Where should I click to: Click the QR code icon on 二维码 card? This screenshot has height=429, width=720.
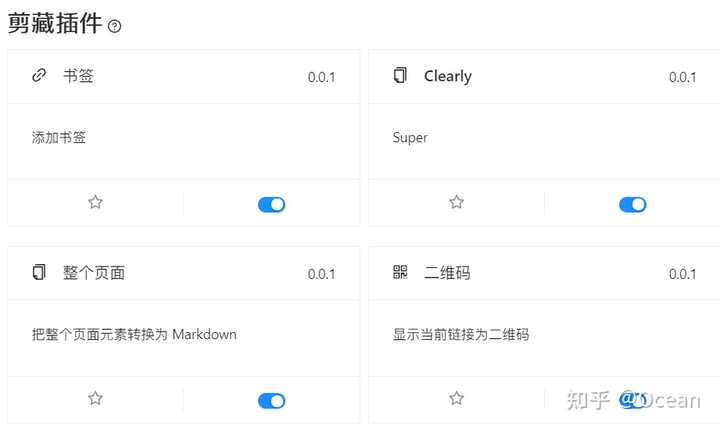point(401,272)
